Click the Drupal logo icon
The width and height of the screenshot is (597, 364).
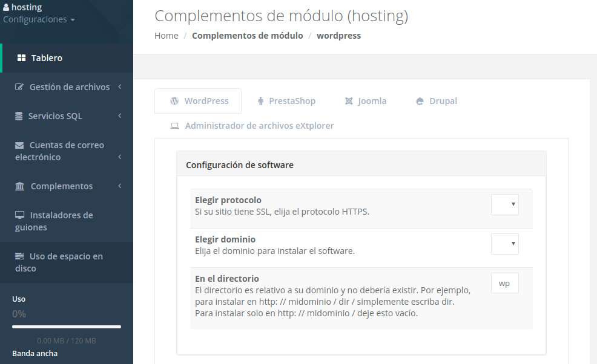pos(420,101)
